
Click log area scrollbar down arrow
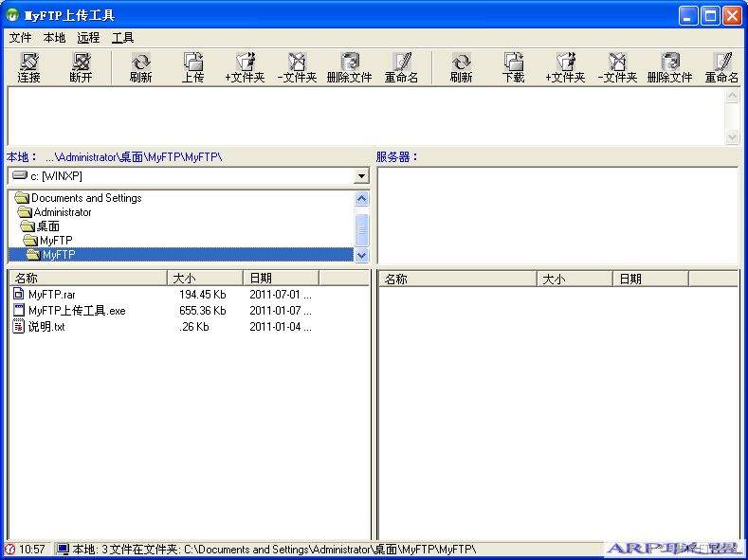732,136
